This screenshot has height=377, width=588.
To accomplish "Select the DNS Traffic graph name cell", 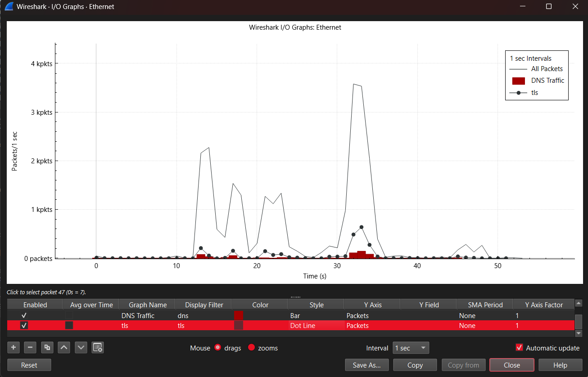I will click(x=147, y=316).
